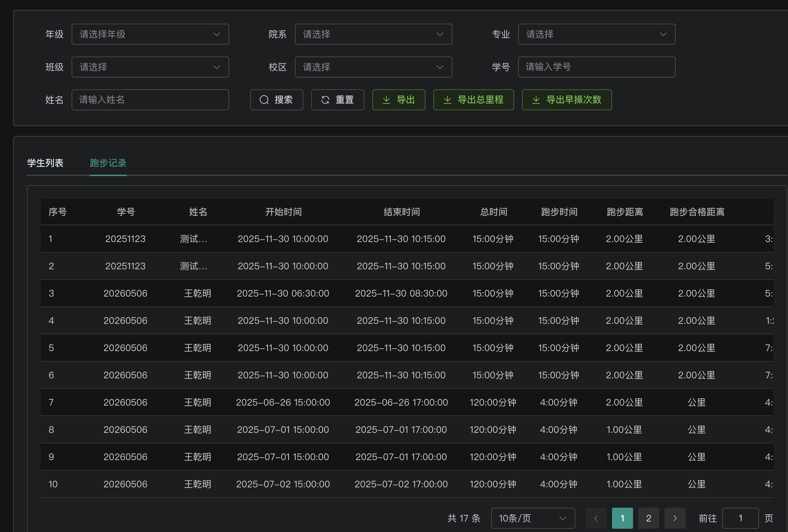This screenshot has width=788, height=532.
Task: Click 4:00分钟 running time in row 9
Action: (558, 457)
